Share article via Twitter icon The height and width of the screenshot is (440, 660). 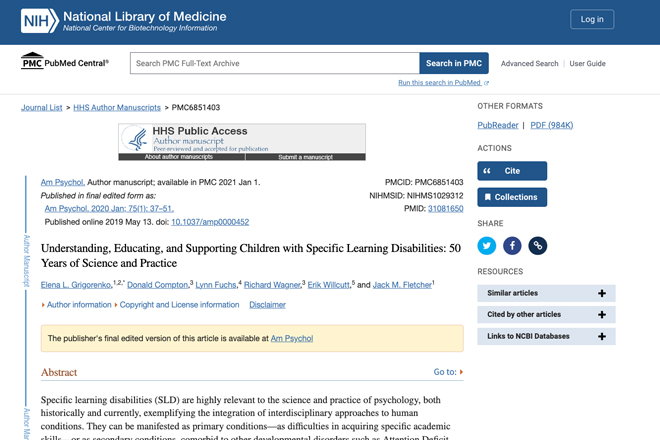(487, 246)
